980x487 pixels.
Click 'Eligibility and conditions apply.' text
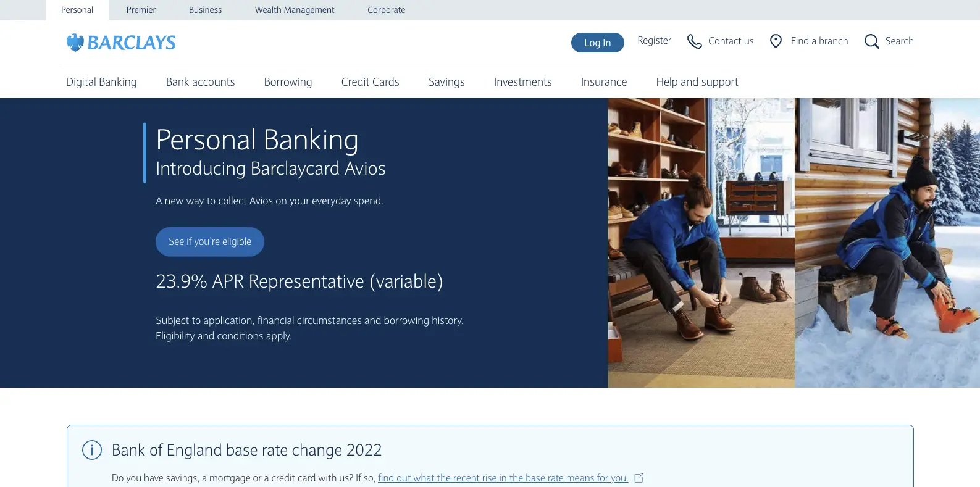224,336
